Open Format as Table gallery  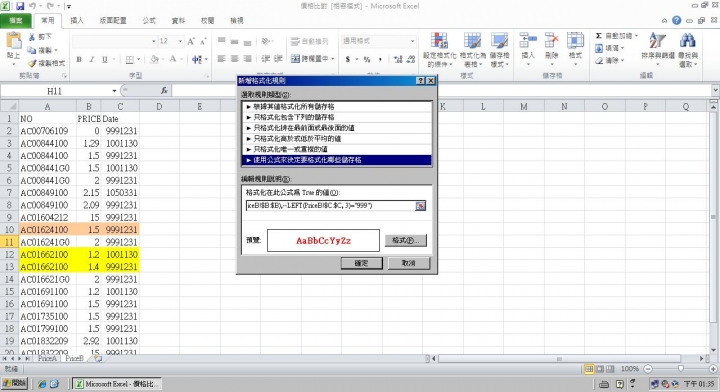point(472,50)
